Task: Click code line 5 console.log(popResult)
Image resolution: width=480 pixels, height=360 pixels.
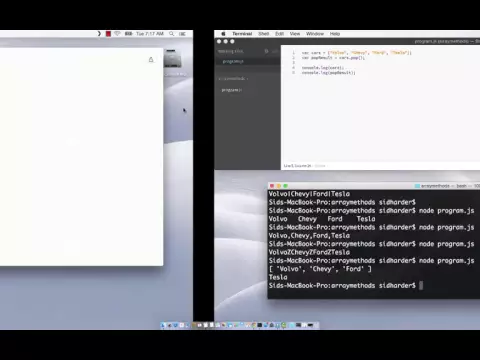Action: [328, 72]
